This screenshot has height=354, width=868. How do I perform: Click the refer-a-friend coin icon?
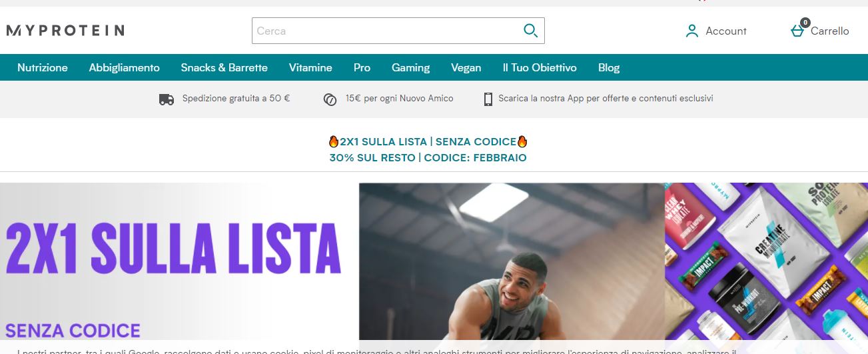pos(330,99)
